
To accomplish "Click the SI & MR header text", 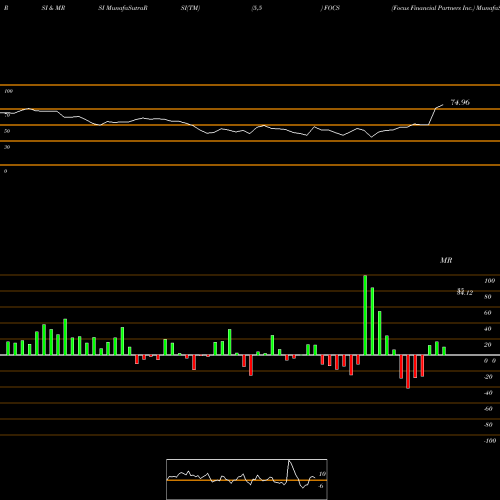I will pyautogui.click(x=53, y=8).
